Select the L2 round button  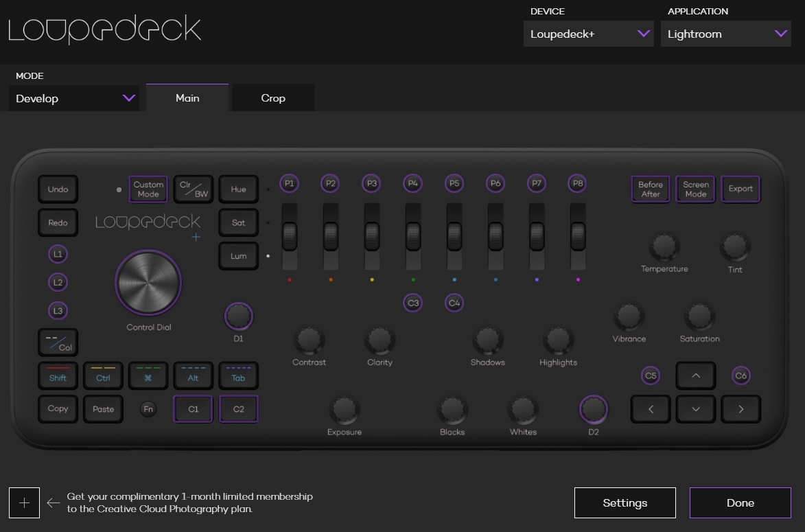58,282
